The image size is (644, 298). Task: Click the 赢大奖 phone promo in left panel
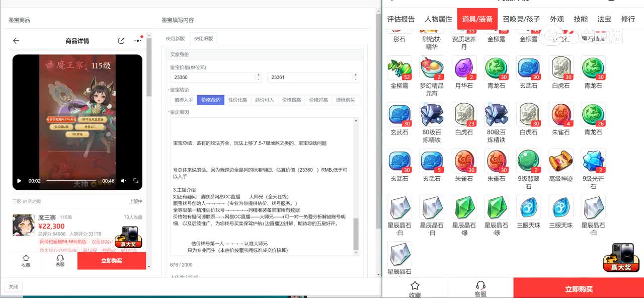point(128,237)
